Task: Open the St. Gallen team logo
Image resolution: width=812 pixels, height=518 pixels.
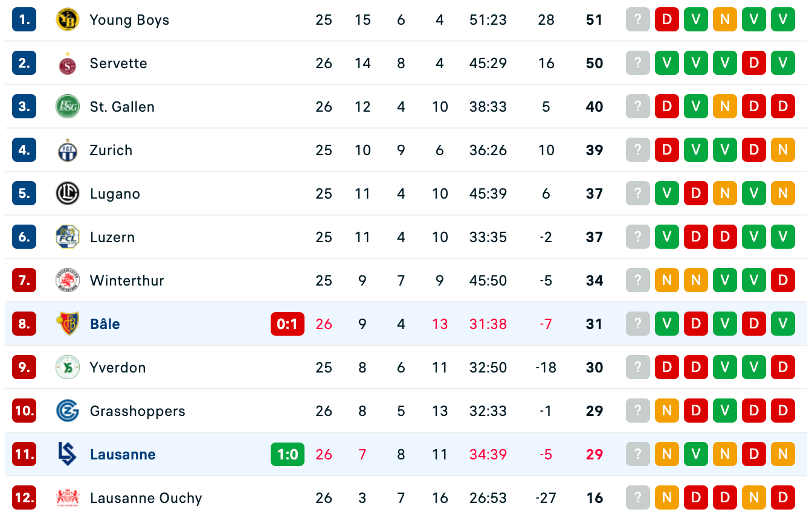Action: [x=67, y=107]
